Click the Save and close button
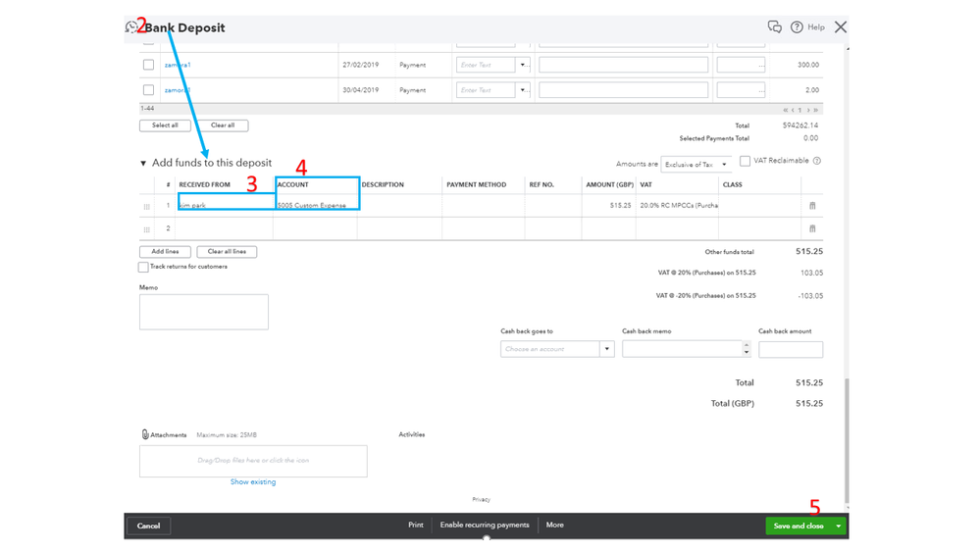The width and height of the screenshot is (980, 551). point(799,526)
